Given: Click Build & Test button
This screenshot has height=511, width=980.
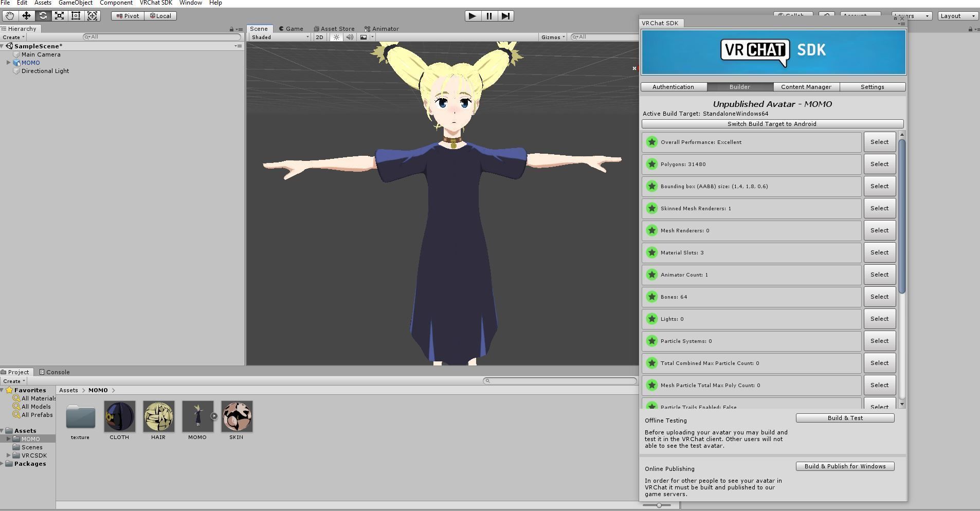Looking at the screenshot, I should click(x=845, y=418).
